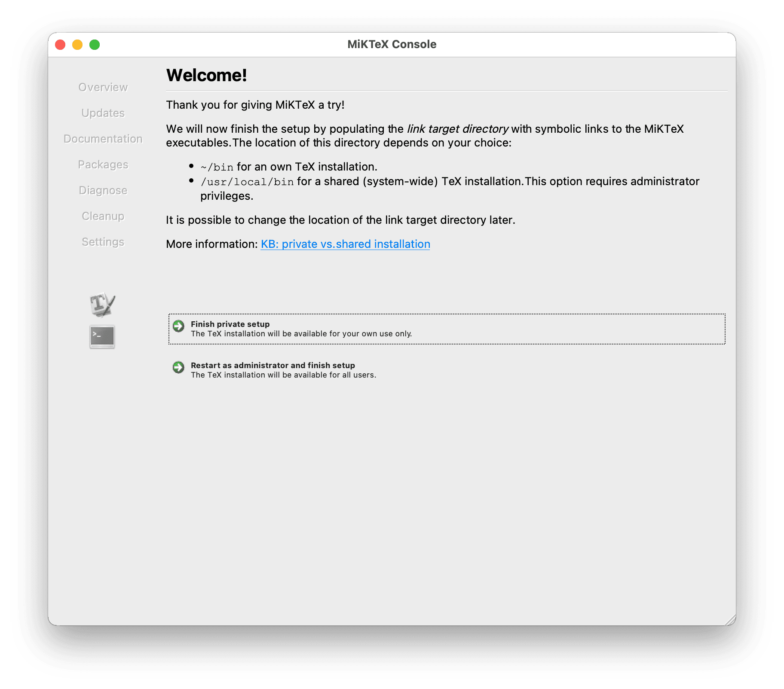Maximize the MiKTeX Console window
Viewport: 784px width, 689px height.
click(x=95, y=45)
